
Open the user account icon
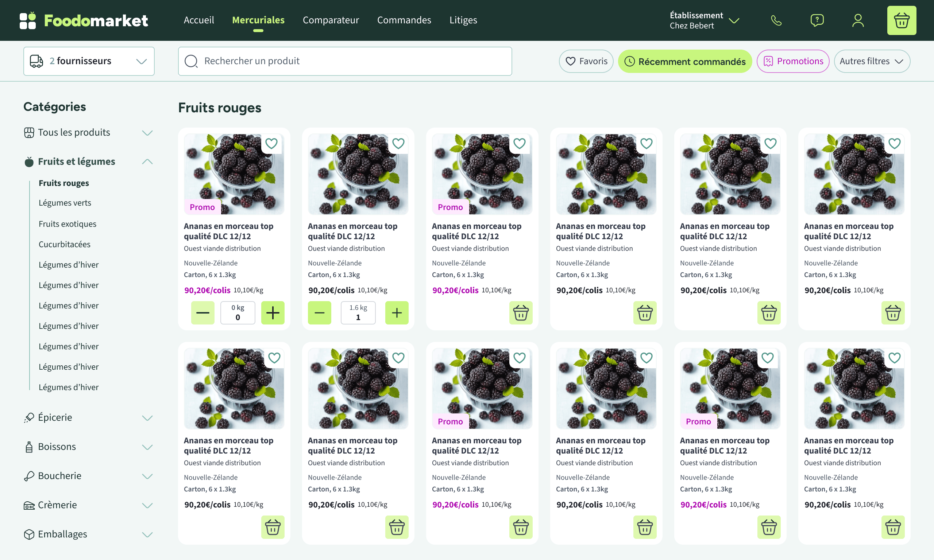pos(858,20)
